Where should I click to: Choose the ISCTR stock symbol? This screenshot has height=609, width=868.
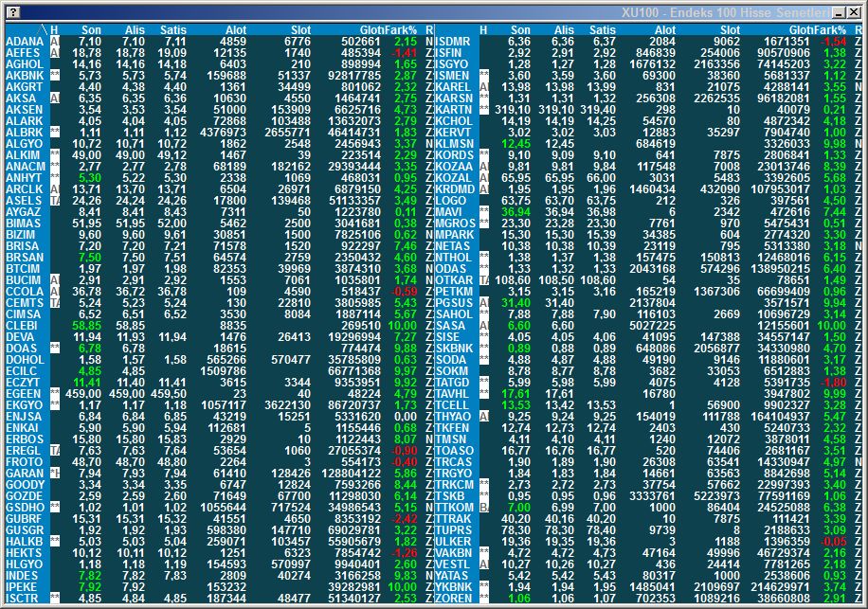pyautogui.click(x=22, y=599)
